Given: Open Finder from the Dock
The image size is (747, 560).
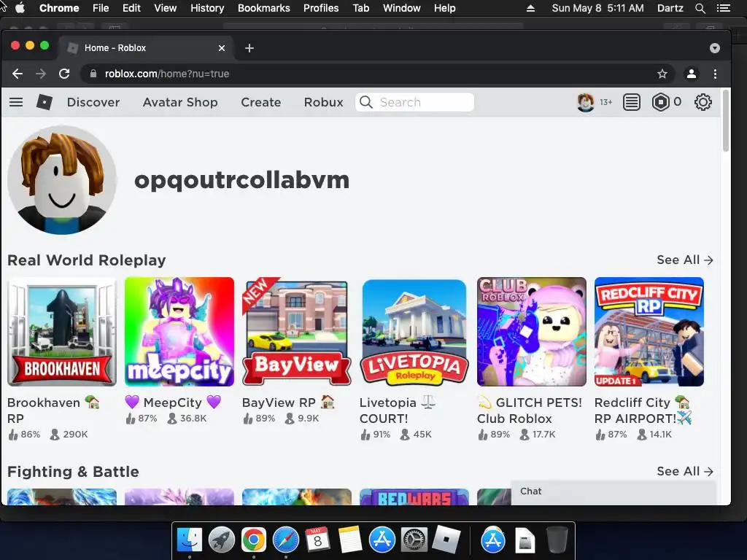Looking at the screenshot, I should (x=190, y=540).
